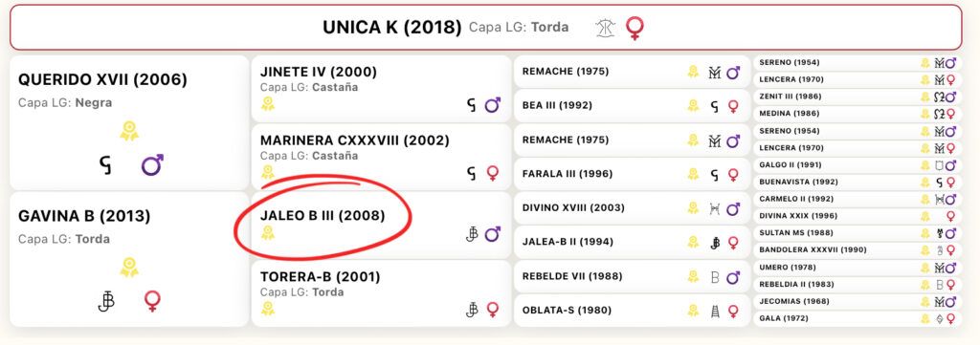Click the female symbol in TORERA-B card
Screen dimensions: 980x345
coord(493,310)
